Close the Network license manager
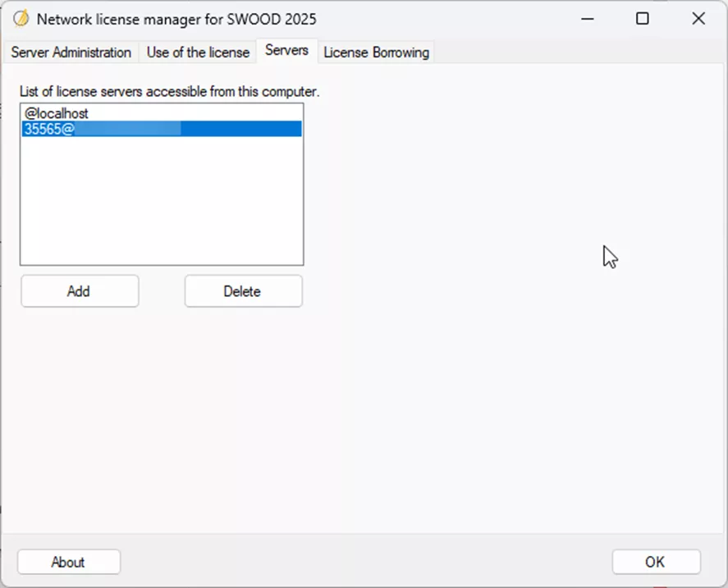 click(x=698, y=18)
